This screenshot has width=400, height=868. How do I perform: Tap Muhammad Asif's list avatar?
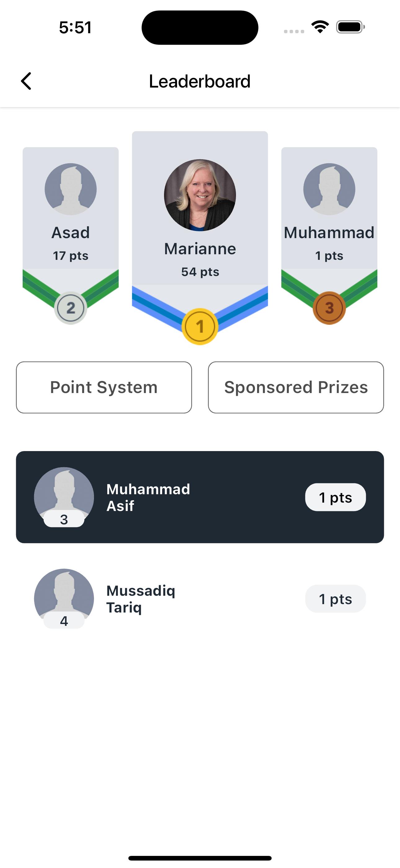coord(64,492)
